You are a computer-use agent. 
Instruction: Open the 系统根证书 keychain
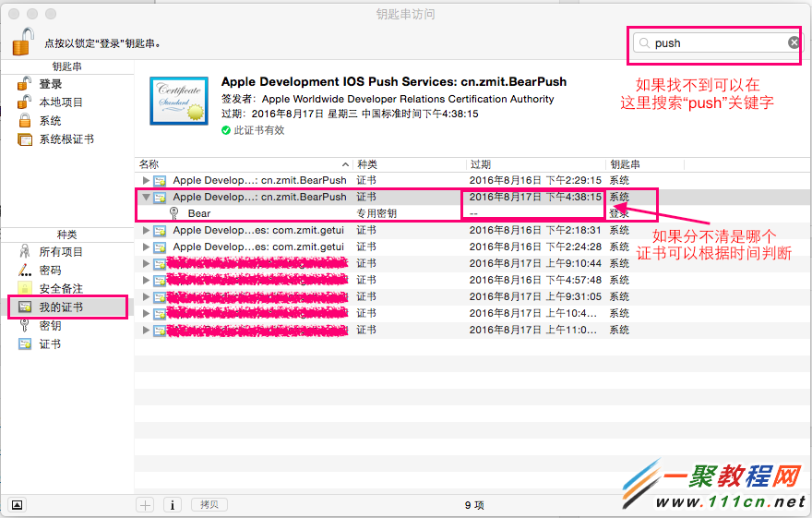point(66,139)
